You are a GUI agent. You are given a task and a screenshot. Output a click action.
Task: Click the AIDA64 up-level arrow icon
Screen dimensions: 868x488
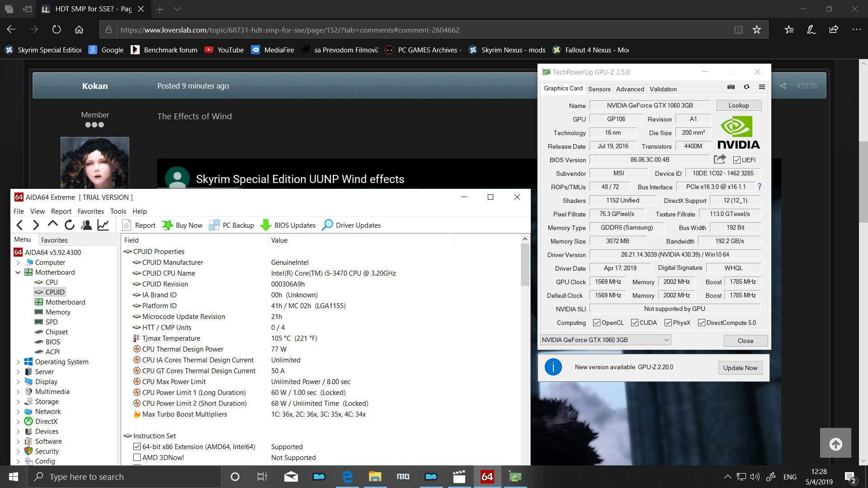pos(52,225)
